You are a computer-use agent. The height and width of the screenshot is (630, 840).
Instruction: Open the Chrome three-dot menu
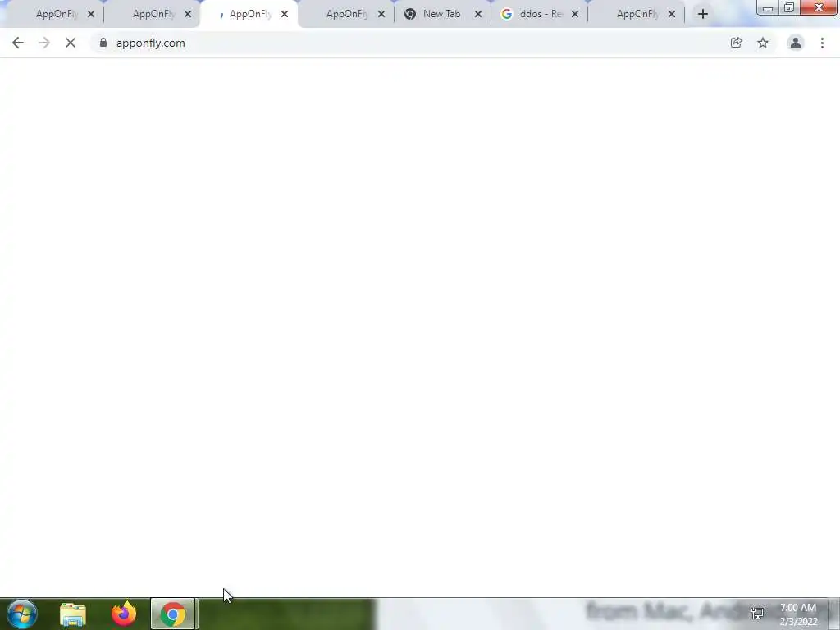point(822,43)
